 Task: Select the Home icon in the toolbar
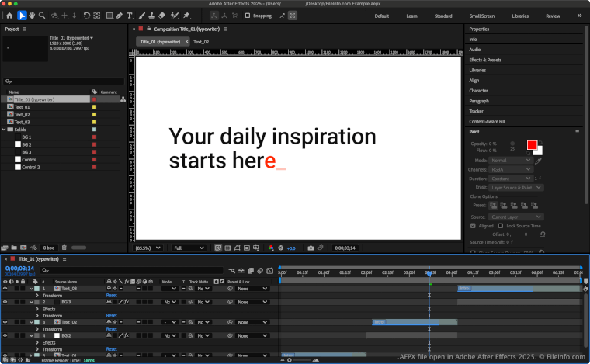pos(9,16)
